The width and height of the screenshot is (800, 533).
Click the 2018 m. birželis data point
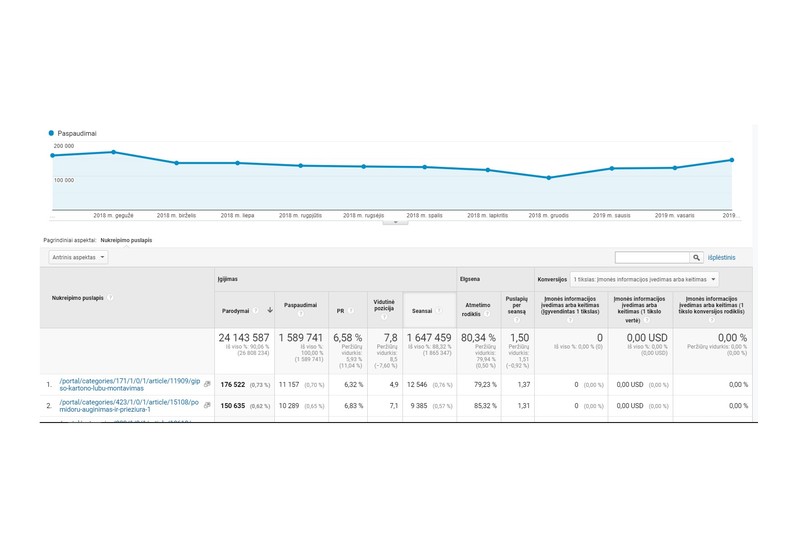point(177,163)
